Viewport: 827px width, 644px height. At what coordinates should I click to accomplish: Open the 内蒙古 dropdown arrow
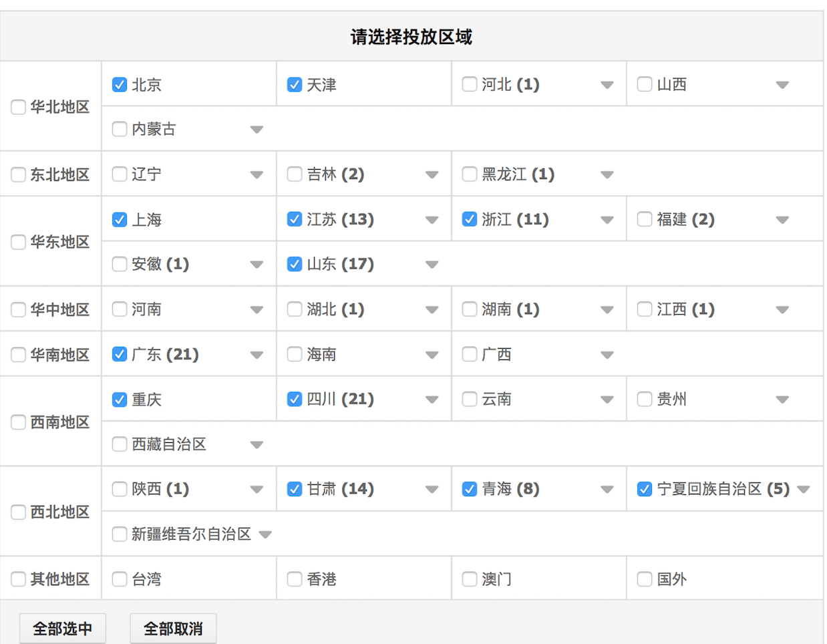(x=257, y=130)
